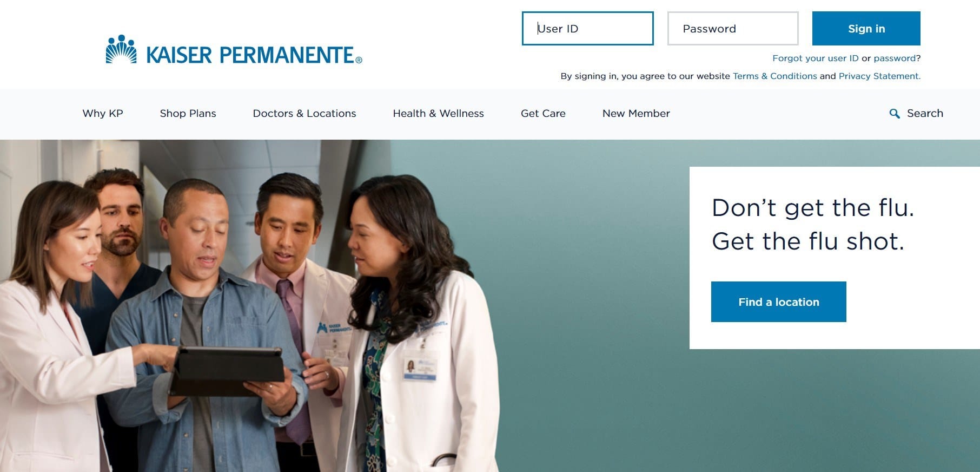
Task: Click the Sign in button
Action: tap(866, 29)
